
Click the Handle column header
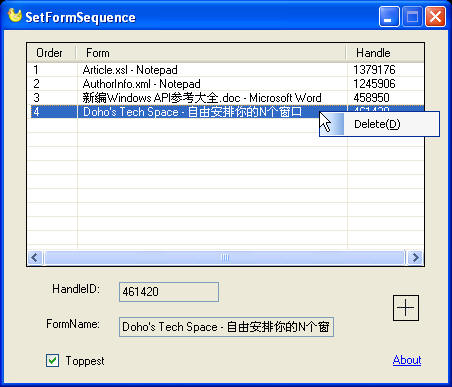click(385, 53)
